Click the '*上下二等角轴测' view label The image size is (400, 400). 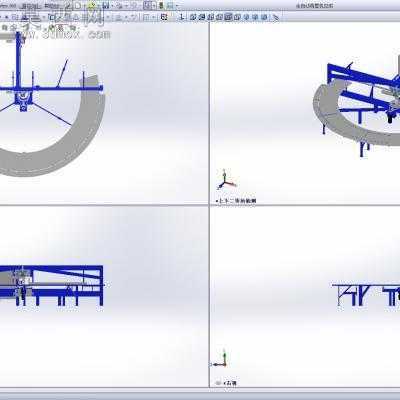[x=236, y=201]
